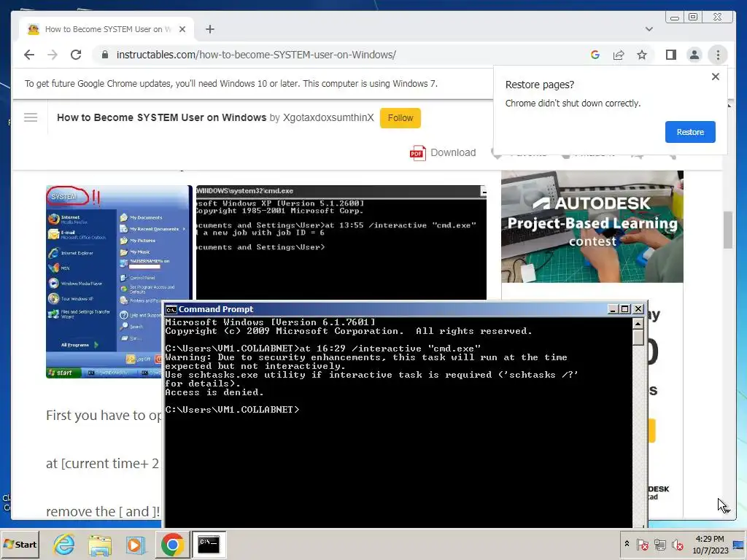
Task: Select the 'How to Become SYSTEM User' tab
Action: coord(107,29)
